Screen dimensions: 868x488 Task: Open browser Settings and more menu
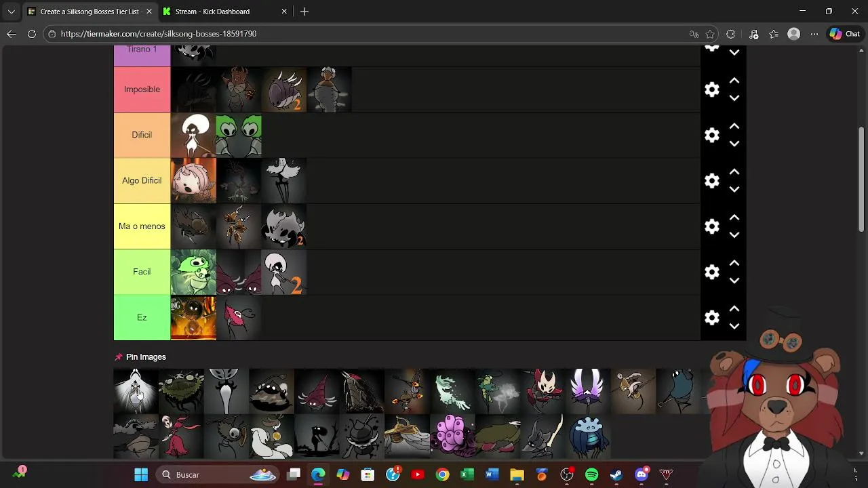(814, 34)
